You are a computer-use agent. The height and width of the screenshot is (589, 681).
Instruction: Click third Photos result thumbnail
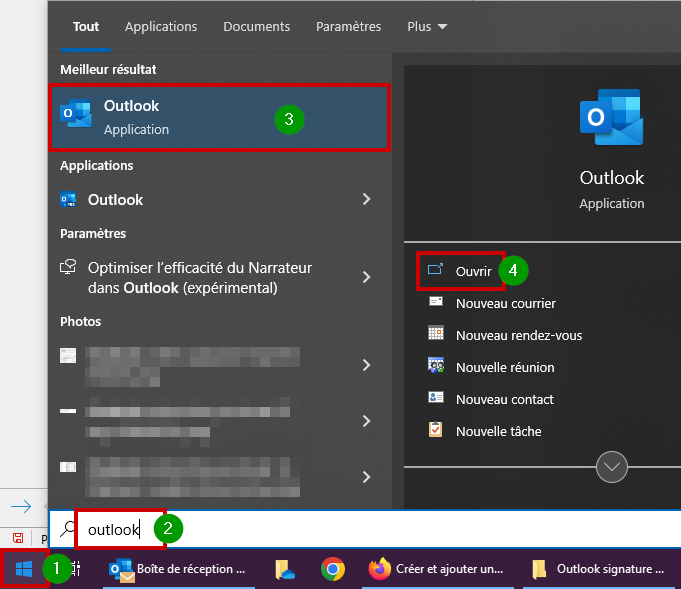(68, 467)
